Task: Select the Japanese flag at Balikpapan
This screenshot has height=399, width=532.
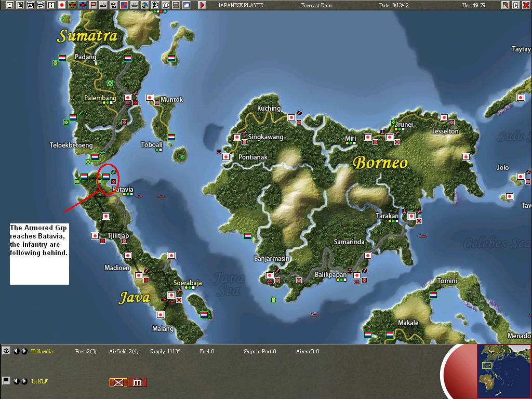Action: point(356,275)
